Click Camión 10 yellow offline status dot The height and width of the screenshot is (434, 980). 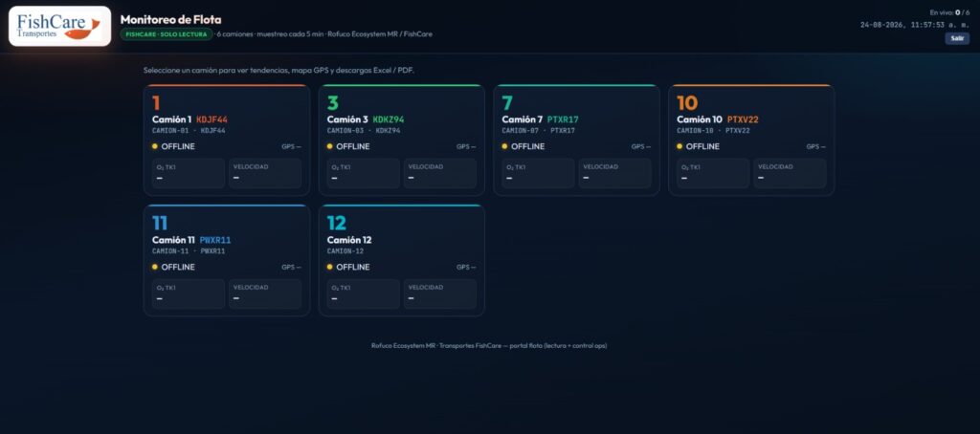680,146
